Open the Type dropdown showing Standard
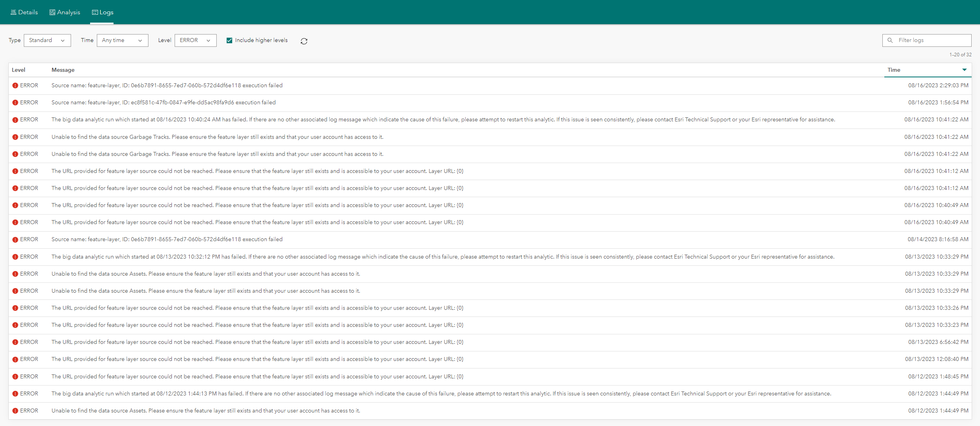Viewport: 980px width, 426px height. [x=47, y=40]
